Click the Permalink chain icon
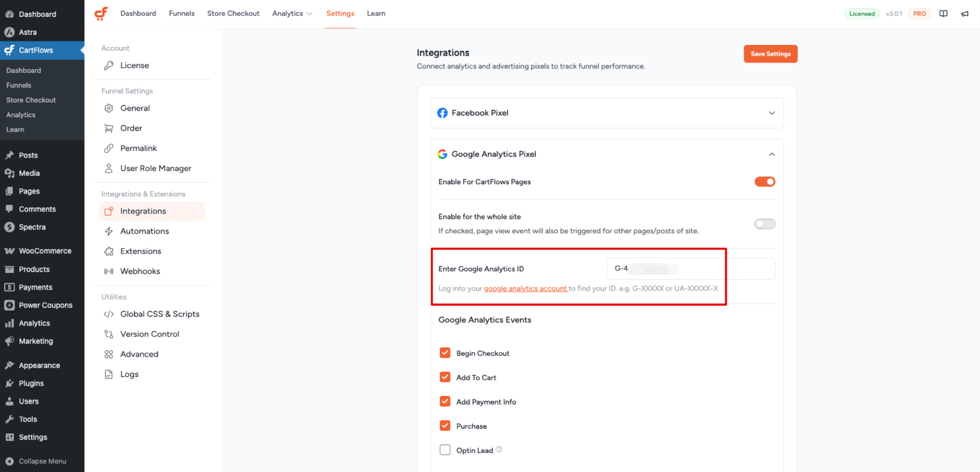 tap(109, 148)
